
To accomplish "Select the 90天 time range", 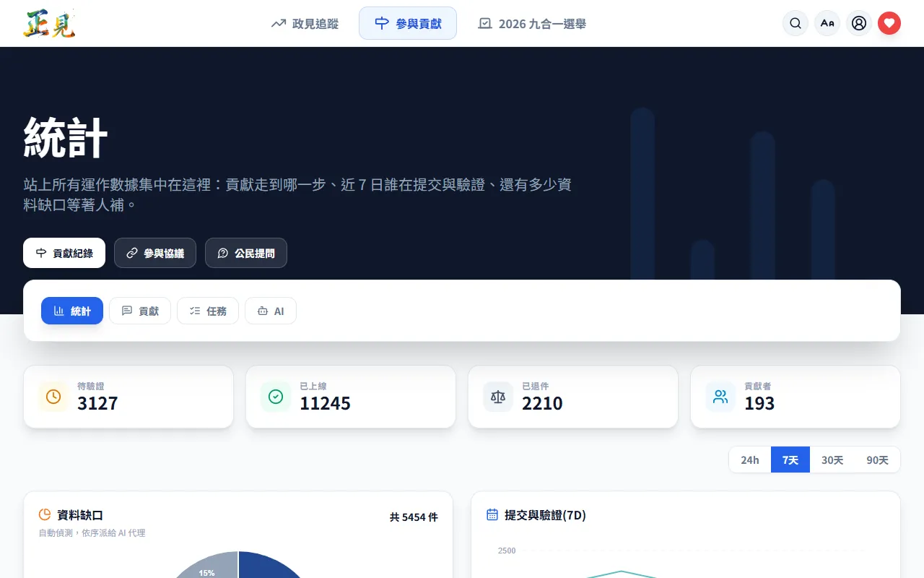I will (878, 460).
